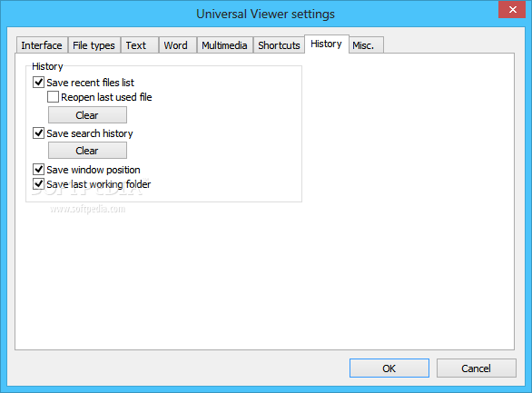Open the File types tab

pyautogui.click(x=94, y=45)
